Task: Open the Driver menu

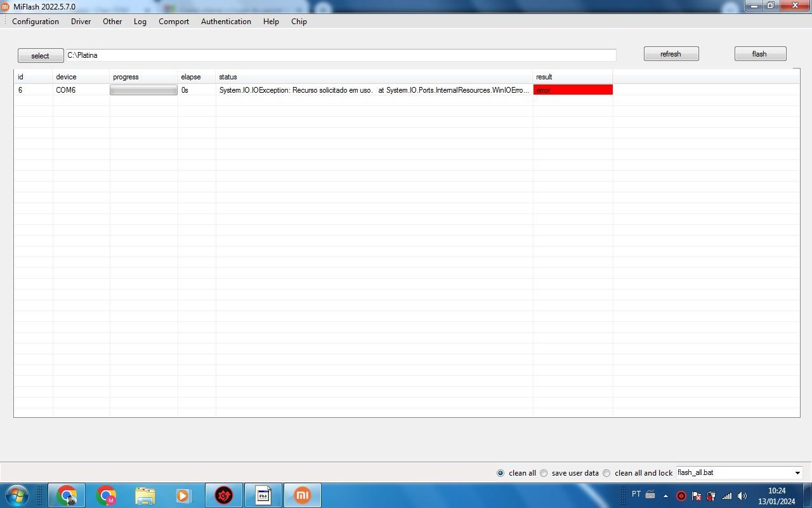Action: (81, 21)
